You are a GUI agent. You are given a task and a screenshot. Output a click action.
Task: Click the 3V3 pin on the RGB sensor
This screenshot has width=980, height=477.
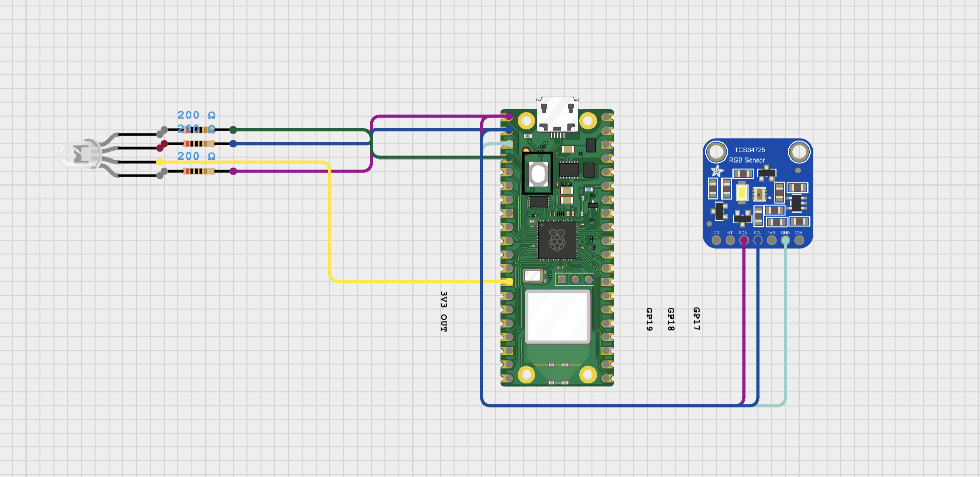[771, 240]
